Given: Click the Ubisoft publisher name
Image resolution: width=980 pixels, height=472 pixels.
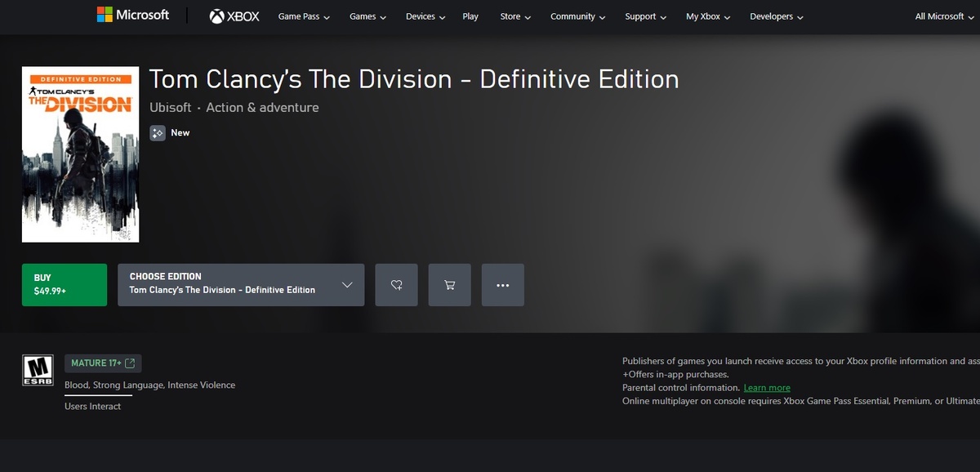Looking at the screenshot, I should click(x=171, y=108).
